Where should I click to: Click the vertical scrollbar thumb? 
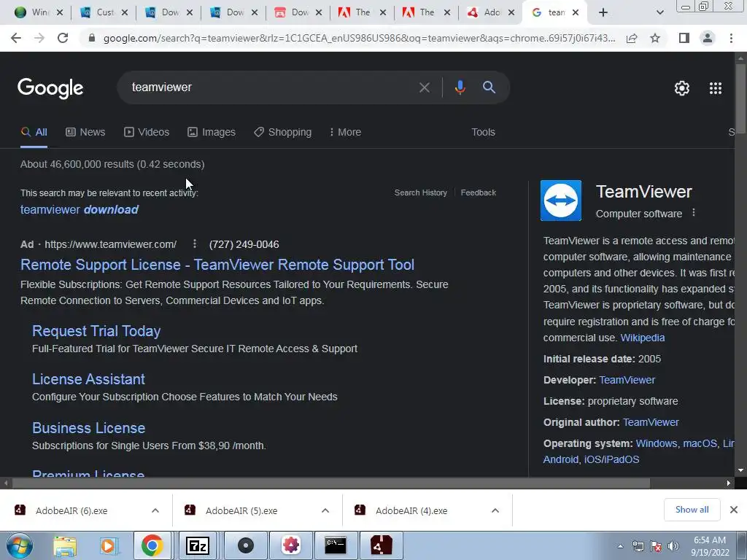[x=740, y=97]
